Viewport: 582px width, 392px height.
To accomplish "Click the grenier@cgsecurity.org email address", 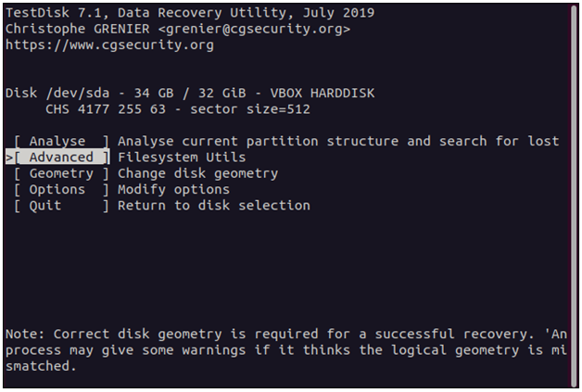I will [x=254, y=29].
